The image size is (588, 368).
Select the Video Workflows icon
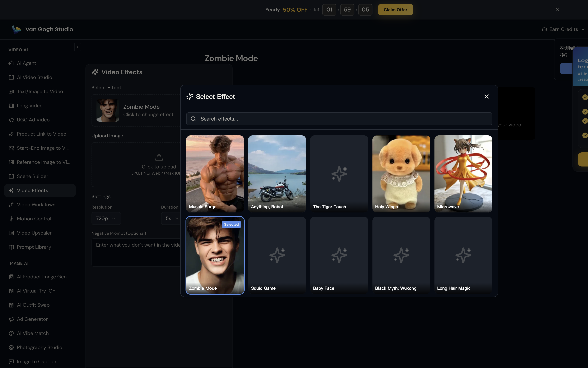click(11, 205)
